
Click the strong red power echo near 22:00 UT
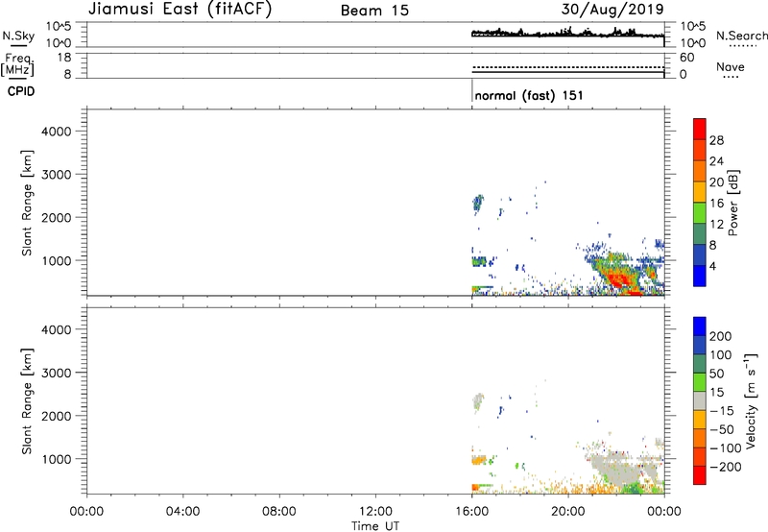[617, 279]
